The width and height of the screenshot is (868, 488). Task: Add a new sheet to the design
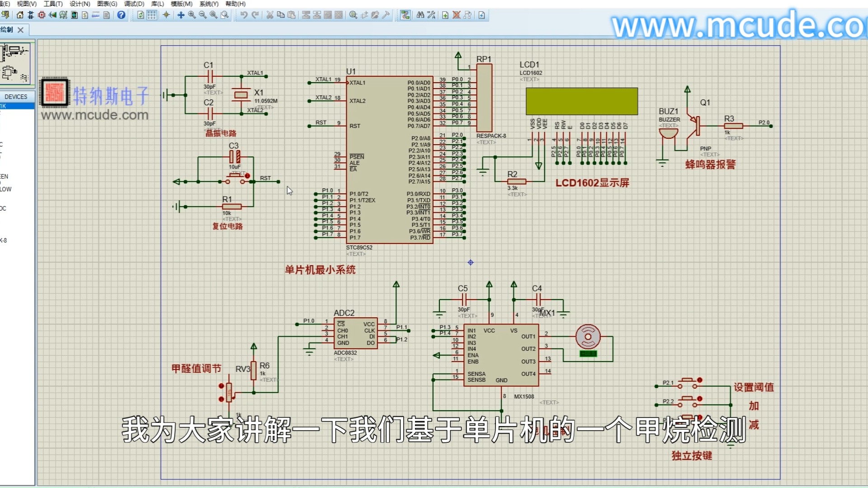445,15
